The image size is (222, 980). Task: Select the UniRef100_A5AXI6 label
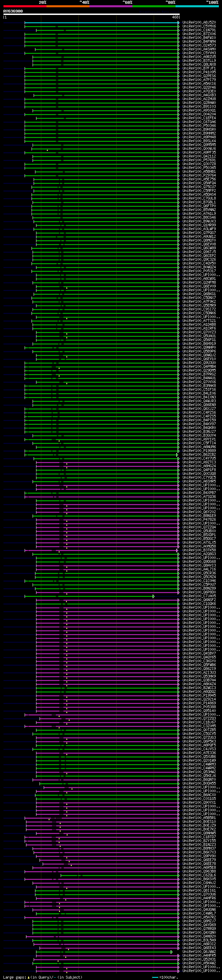click(199, 84)
